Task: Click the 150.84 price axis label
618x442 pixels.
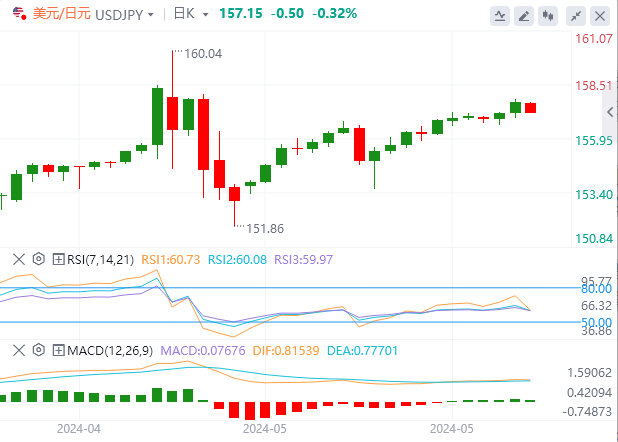Action: pos(594,239)
